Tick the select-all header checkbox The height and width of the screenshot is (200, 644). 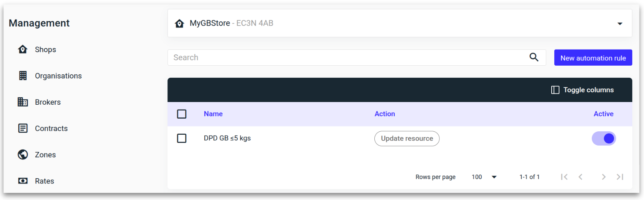182,114
